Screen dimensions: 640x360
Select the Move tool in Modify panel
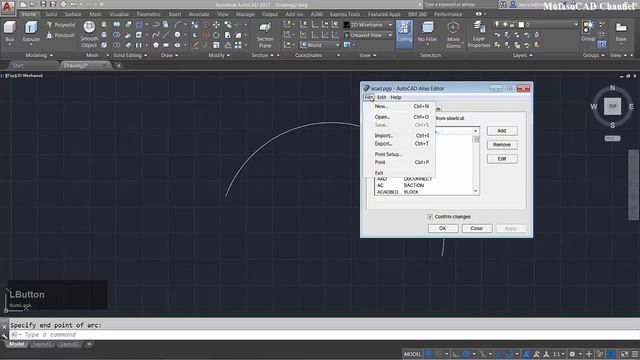tap(216, 25)
